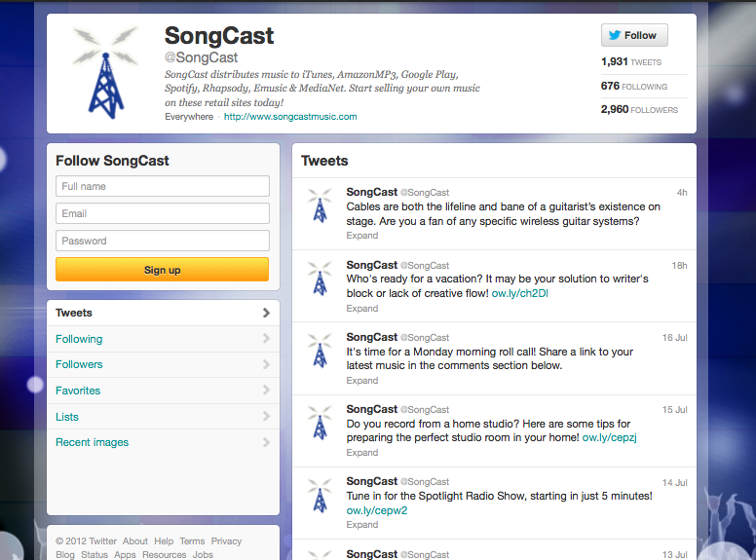
Task: Click the avatar beside the vacation tweet
Action: pos(320,278)
